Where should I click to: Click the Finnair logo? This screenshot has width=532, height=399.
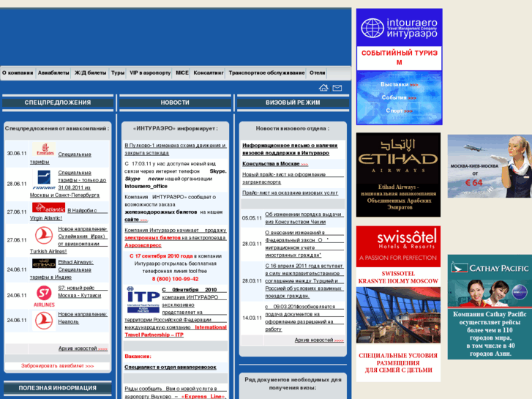click(43, 179)
